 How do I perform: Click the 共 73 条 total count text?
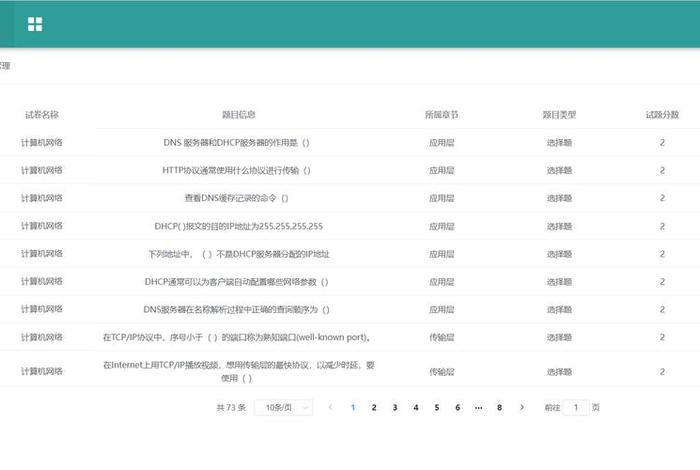231,408
